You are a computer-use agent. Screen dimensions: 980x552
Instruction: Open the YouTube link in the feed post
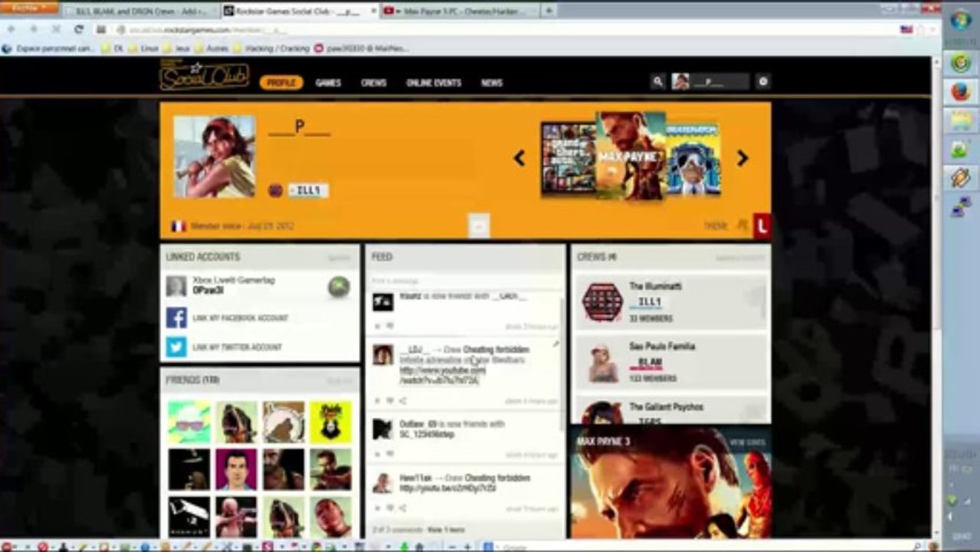[x=442, y=375]
